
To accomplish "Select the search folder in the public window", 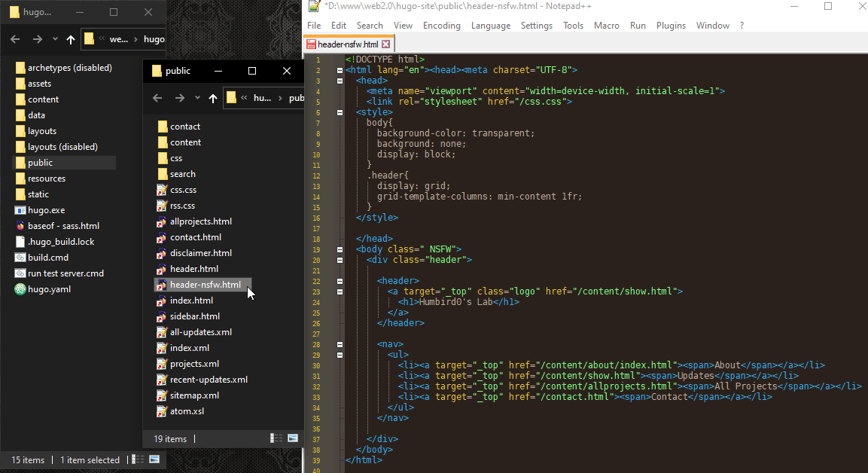I will coord(183,174).
